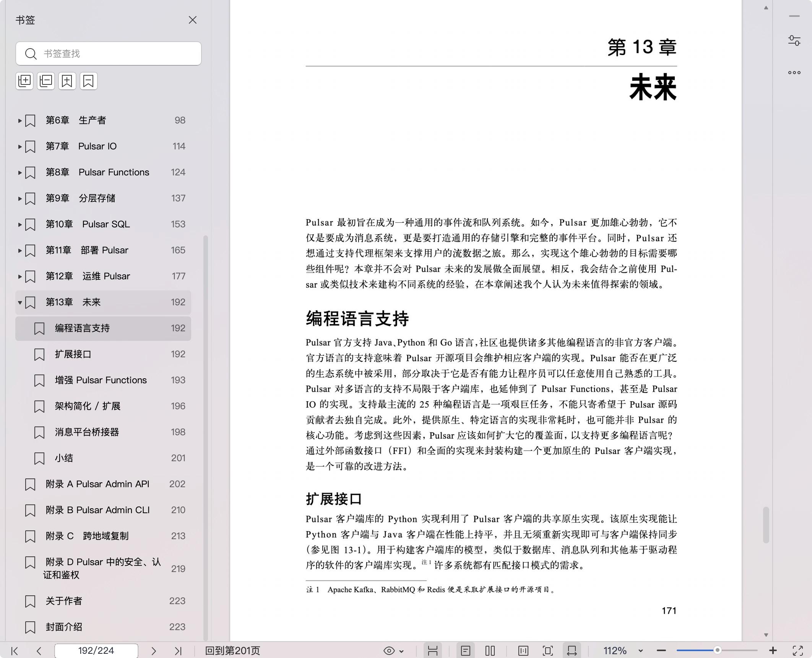Click the zoom in plus button
This screenshot has height=658, width=812.
coord(773,650)
